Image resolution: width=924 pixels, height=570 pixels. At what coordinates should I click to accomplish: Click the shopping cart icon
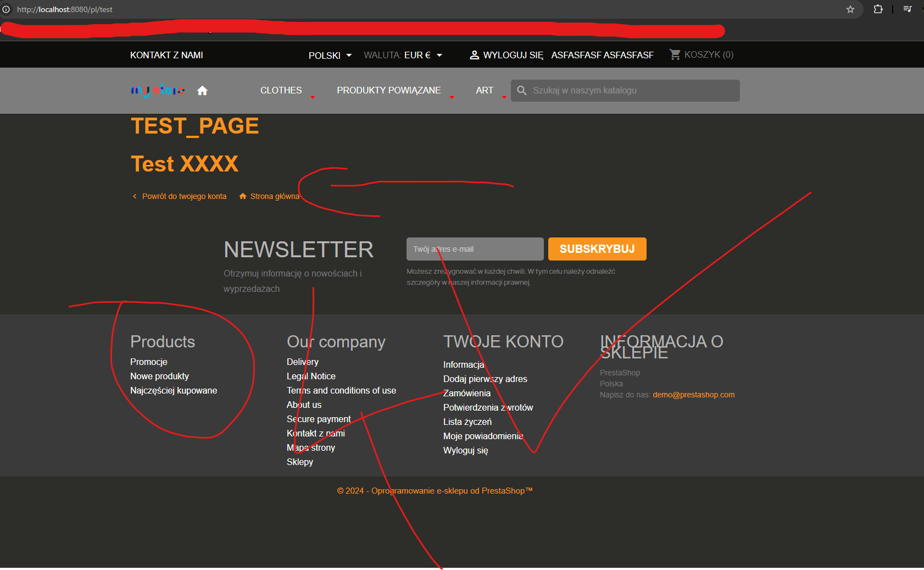(675, 54)
